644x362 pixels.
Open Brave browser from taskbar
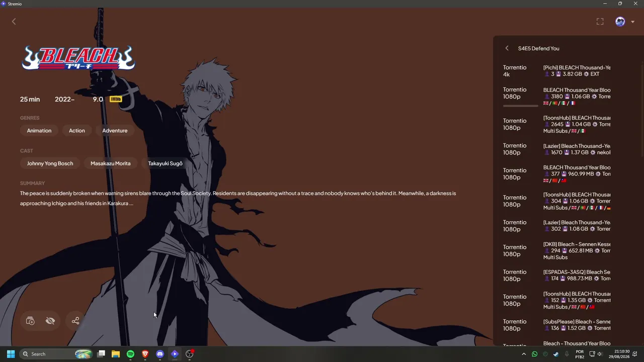[x=145, y=354]
